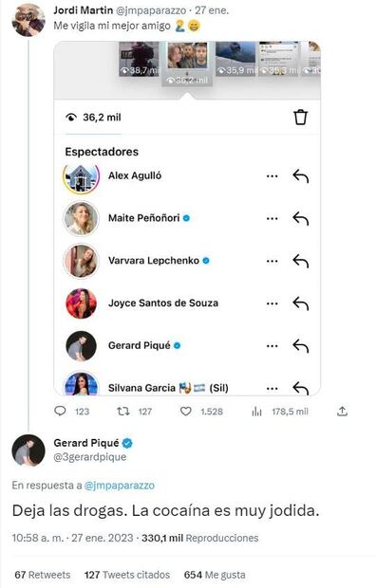Click the share upload icon
Image resolution: width=376 pixels, height=588 pixels.
coord(342,412)
